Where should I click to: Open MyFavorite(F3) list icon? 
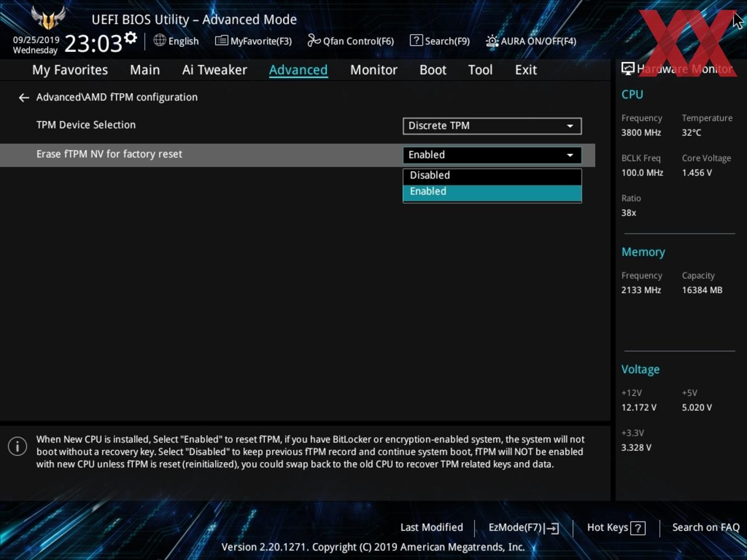221,41
